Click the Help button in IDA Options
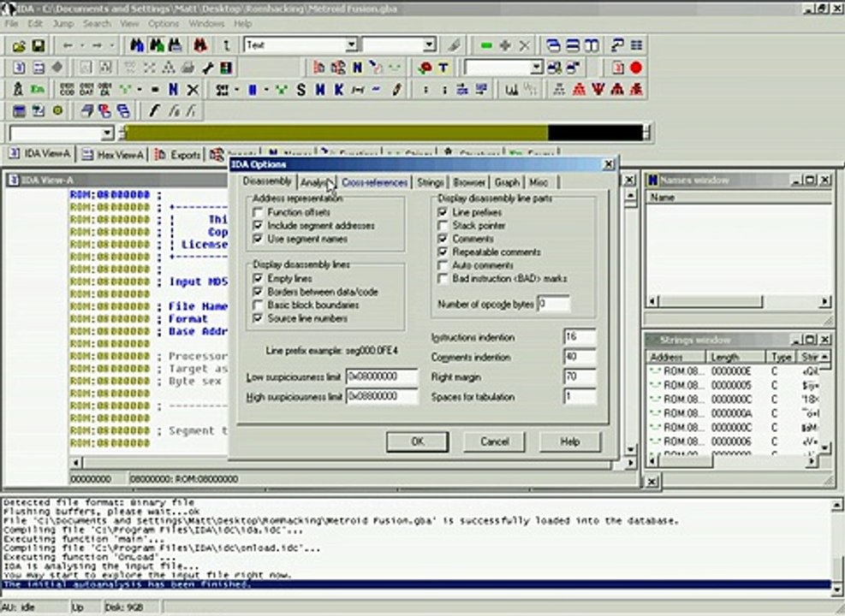 (x=569, y=442)
